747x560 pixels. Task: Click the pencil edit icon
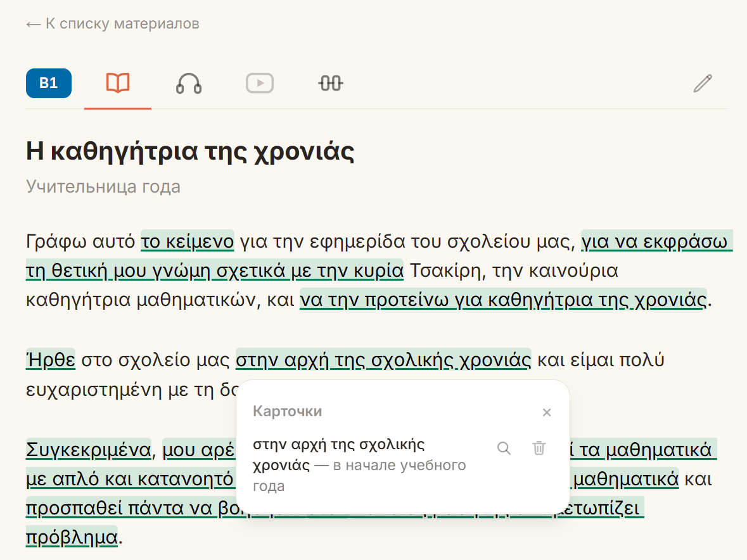tap(703, 84)
